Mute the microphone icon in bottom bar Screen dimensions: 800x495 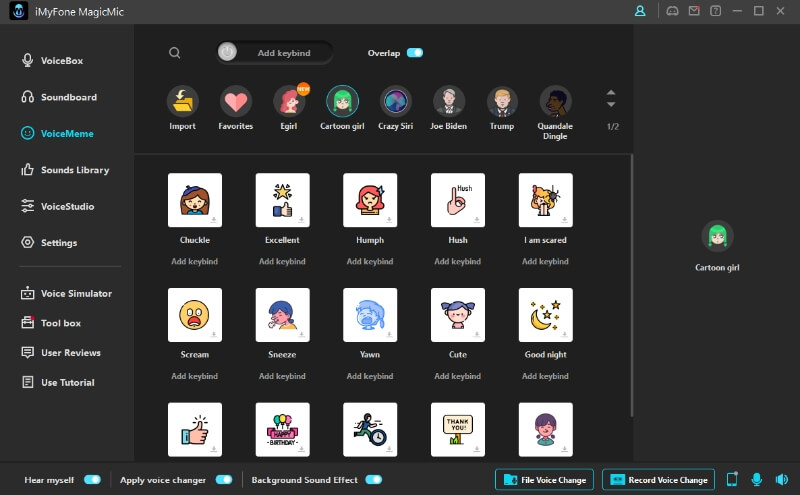click(x=757, y=479)
